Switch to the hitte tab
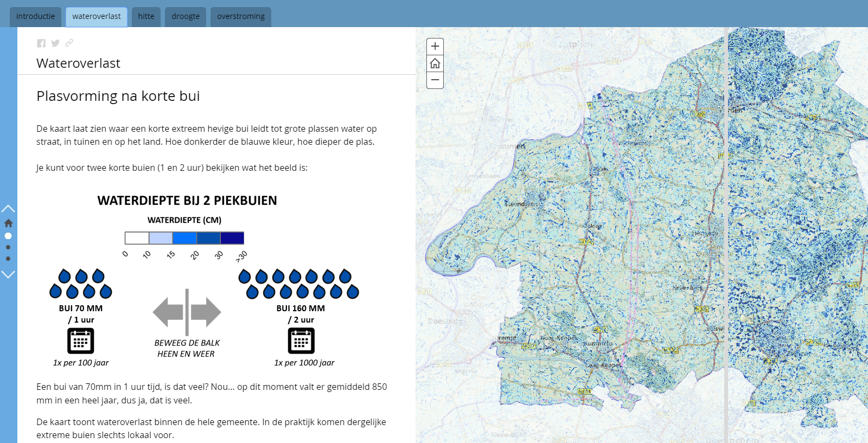868x443 pixels. 146,17
